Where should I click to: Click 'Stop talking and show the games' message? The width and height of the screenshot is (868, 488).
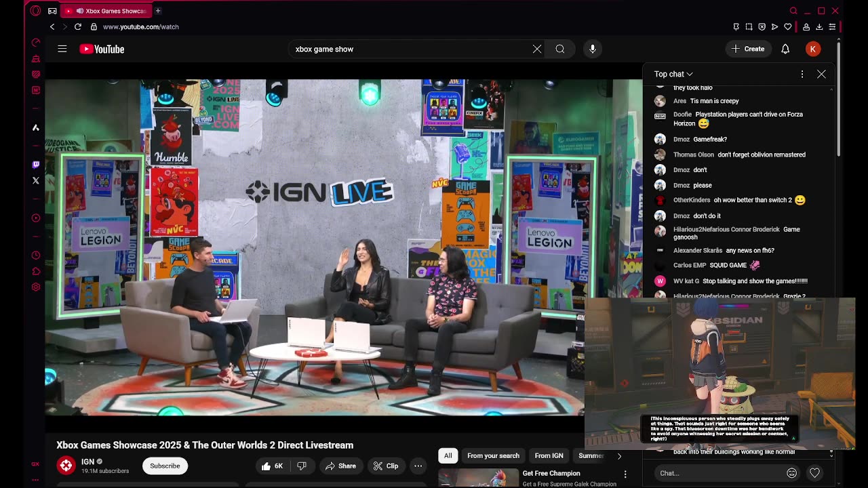[755, 281]
